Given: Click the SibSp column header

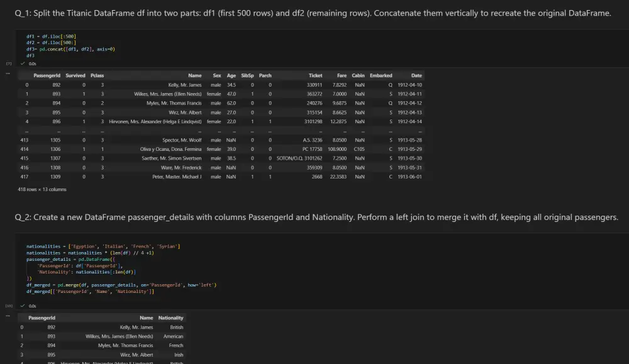Looking at the screenshot, I should [247, 75].
